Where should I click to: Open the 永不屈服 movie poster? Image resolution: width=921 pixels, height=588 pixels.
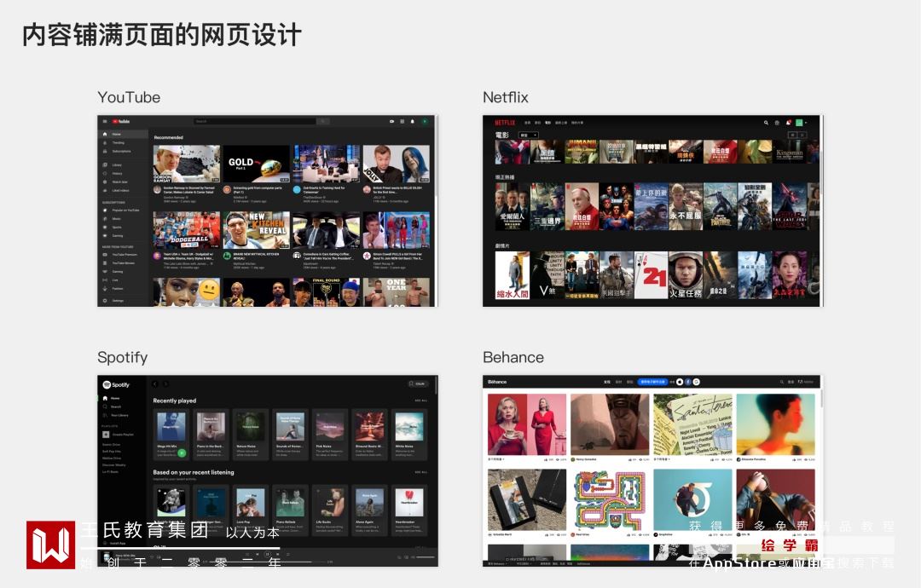(x=686, y=206)
